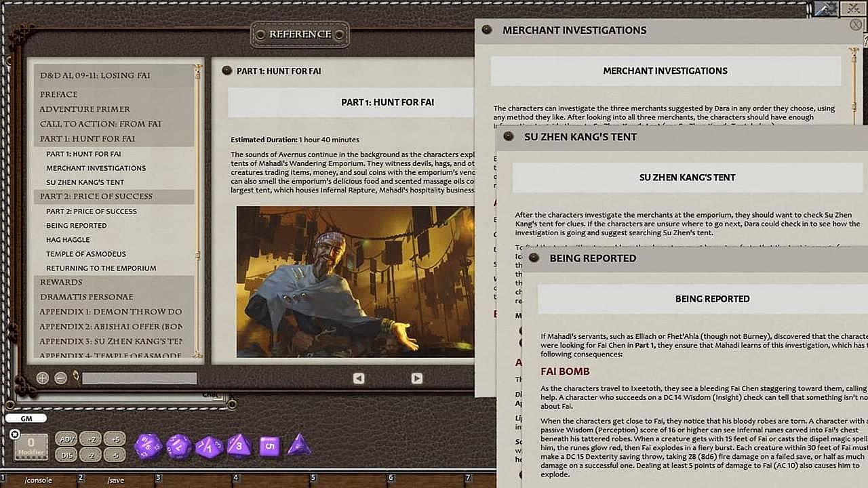Click the /console hotkey slot 1
This screenshot has height=488, width=868.
[39, 480]
